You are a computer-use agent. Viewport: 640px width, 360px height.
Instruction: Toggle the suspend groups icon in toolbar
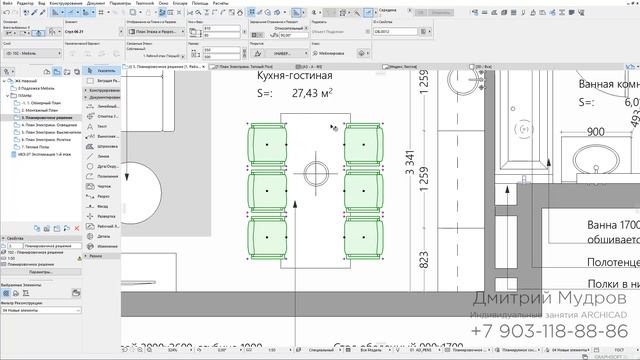[x=252, y=13]
